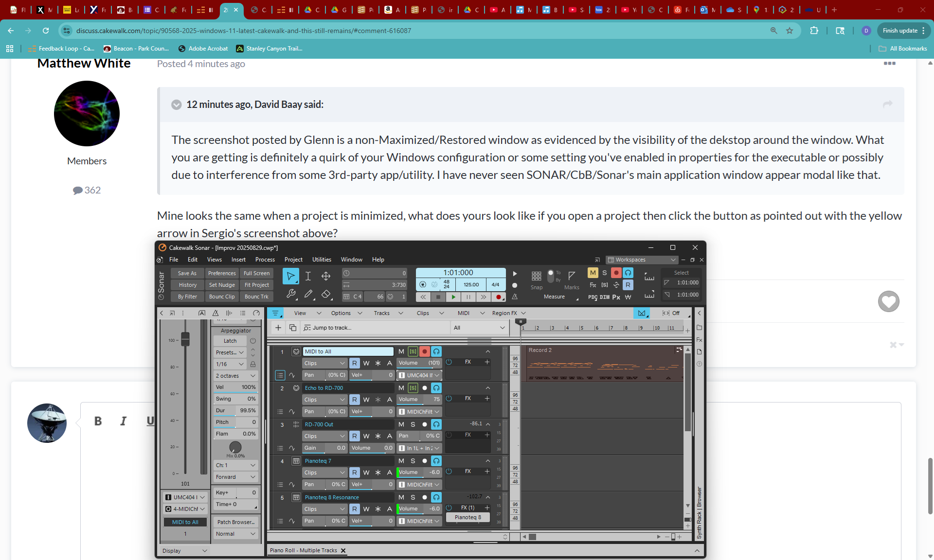934x560 pixels.
Task: Choose the Draw pencil tool
Action: tap(308, 294)
